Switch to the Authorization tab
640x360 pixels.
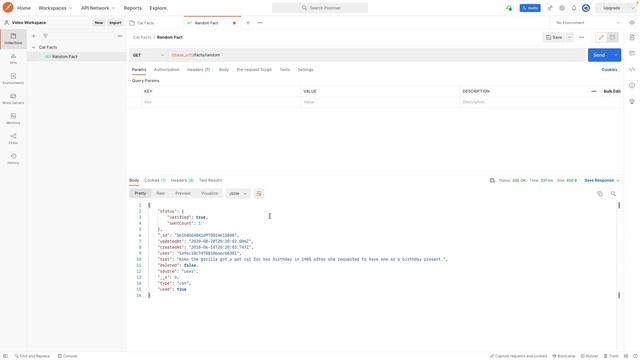tap(167, 70)
